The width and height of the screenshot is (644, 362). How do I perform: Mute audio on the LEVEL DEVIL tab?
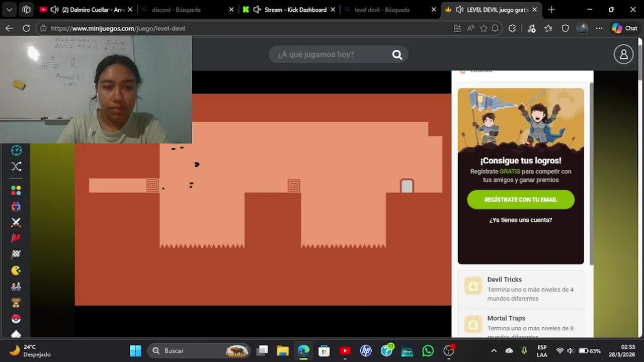[459, 10]
